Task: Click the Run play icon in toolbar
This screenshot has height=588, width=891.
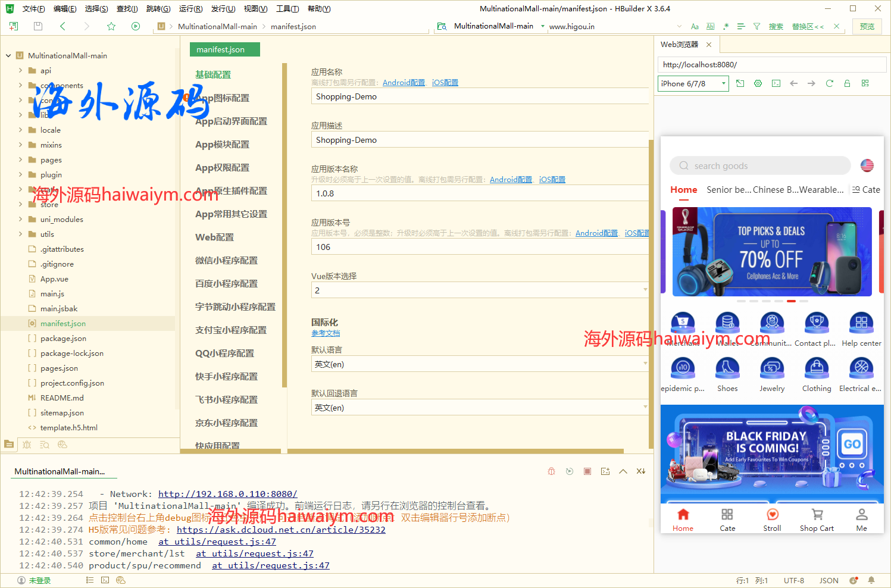Action: point(136,26)
